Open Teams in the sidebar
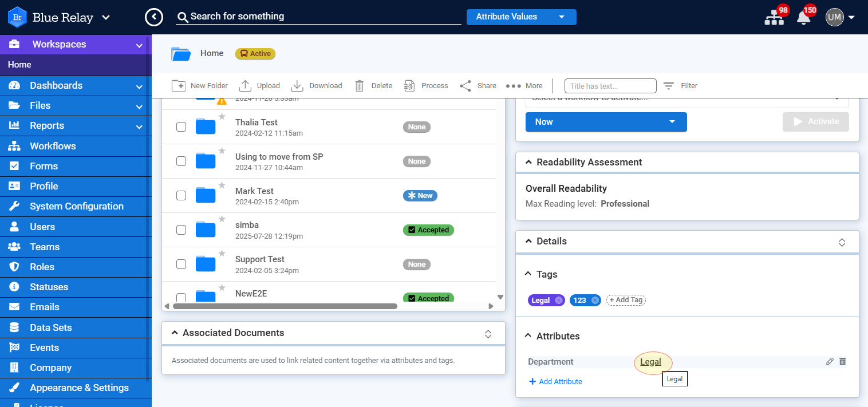 click(x=76, y=247)
